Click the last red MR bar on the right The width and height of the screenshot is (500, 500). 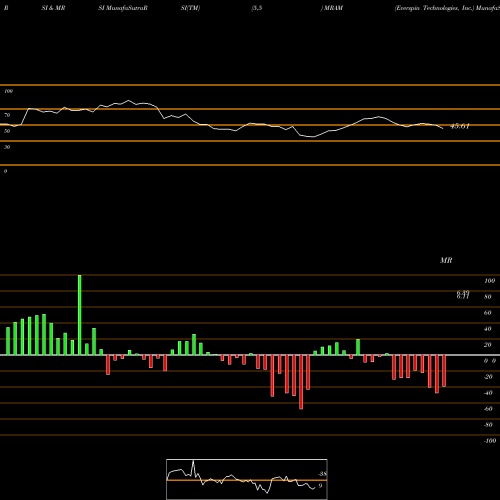[444, 371]
